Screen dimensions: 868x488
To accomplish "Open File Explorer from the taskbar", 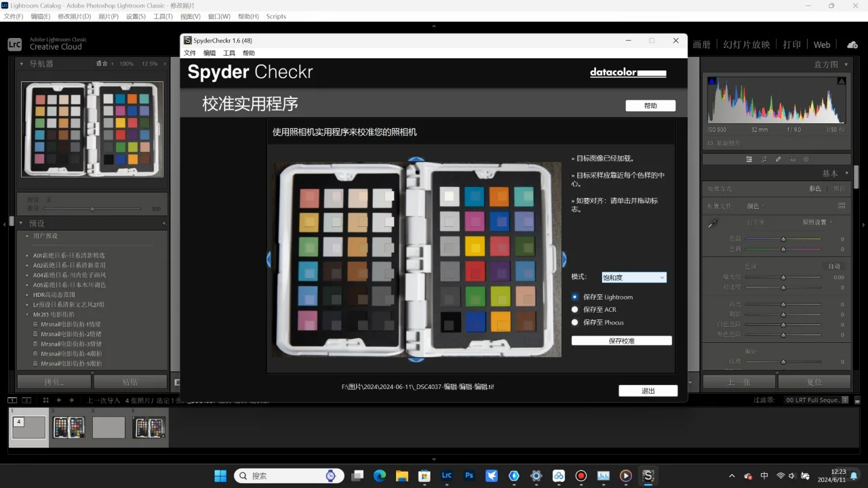I will [x=401, y=476].
